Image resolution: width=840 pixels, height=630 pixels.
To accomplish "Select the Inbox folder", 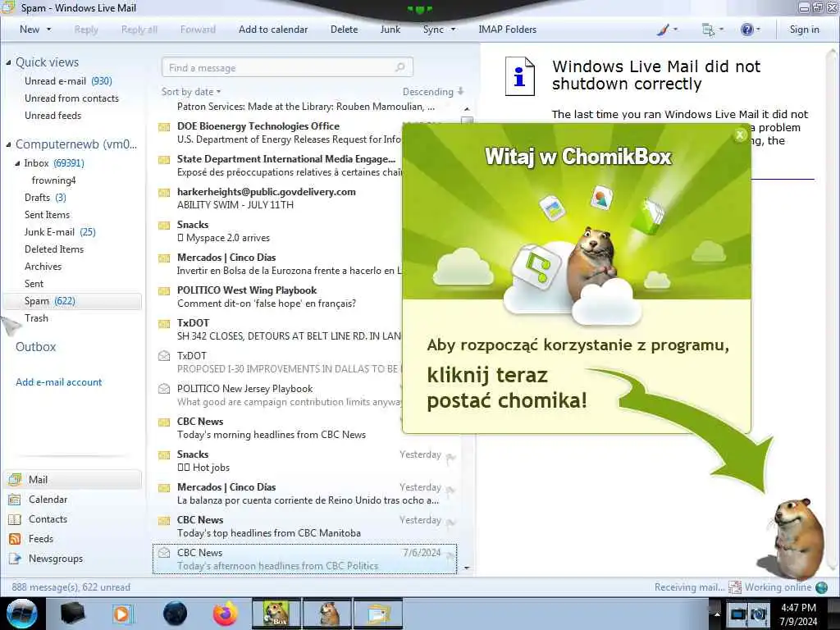I will click(54, 163).
